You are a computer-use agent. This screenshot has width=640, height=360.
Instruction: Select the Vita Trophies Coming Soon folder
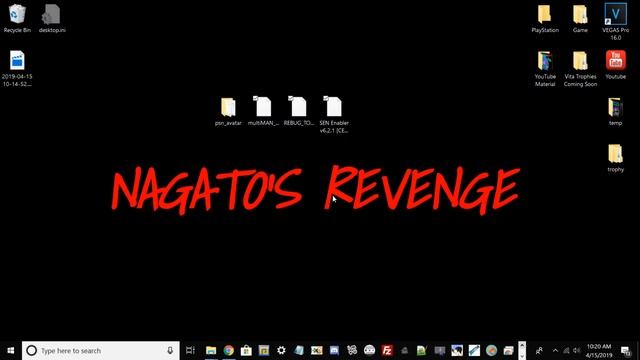click(580, 69)
